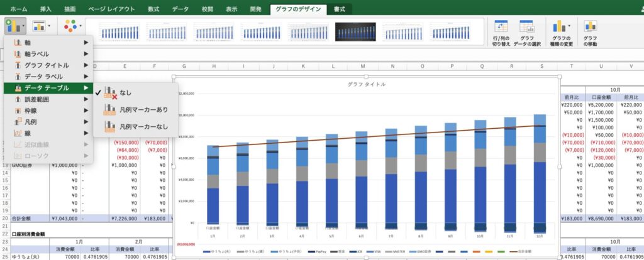Choose 凡例マーカーなし data table option
Screen dimensions: 644x260
143,127
